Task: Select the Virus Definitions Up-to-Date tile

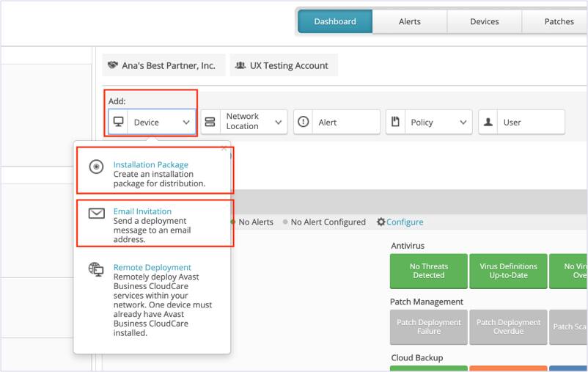Action: tap(508, 271)
